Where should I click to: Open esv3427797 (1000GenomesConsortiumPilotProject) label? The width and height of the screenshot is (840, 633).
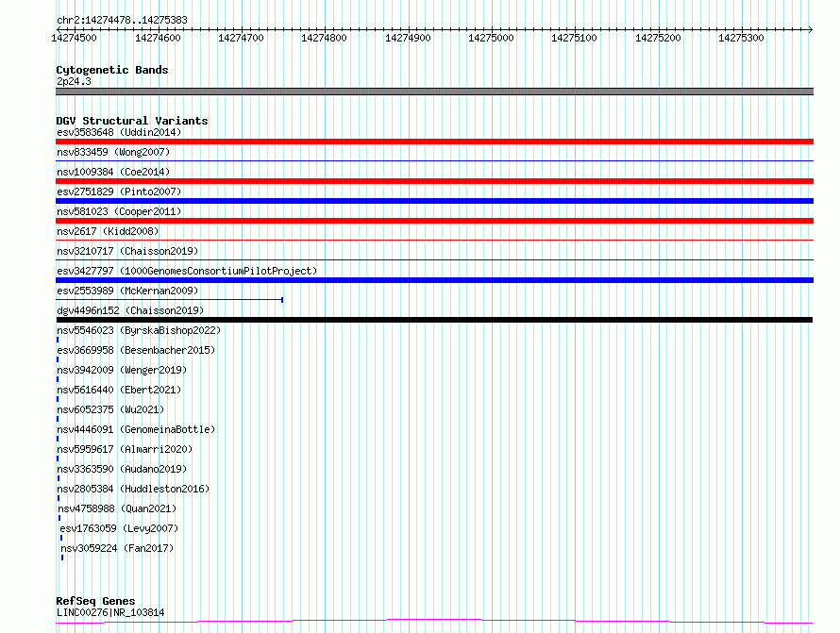click(x=187, y=271)
